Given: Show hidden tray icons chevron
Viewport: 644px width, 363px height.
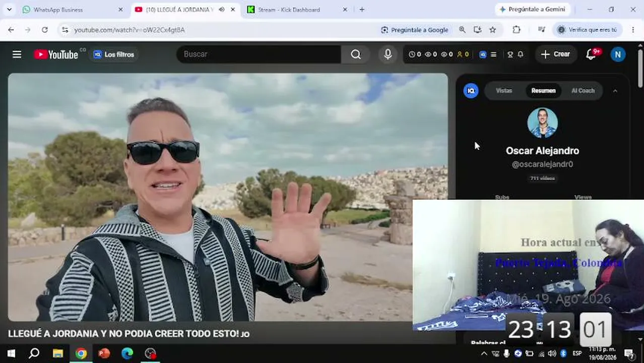Looking at the screenshot, I should click(x=484, y=353).
